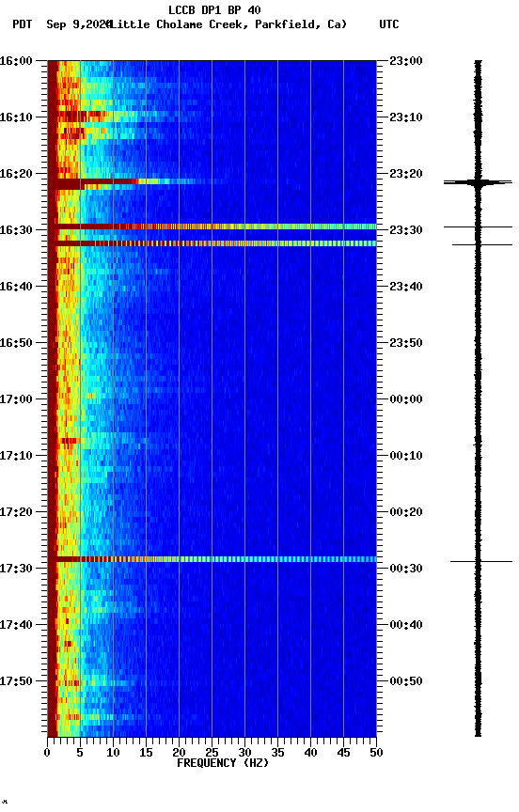Image resolution: width=519 pixels, height=812 pixels.
Task: Click the '10' frequency axis label
Action: 113,753
